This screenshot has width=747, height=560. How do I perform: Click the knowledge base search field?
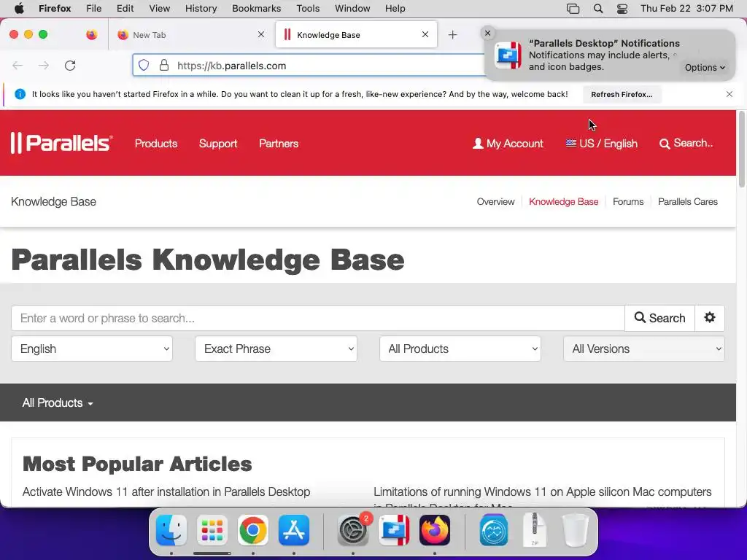pyautogui.click(x=318, y=318)
